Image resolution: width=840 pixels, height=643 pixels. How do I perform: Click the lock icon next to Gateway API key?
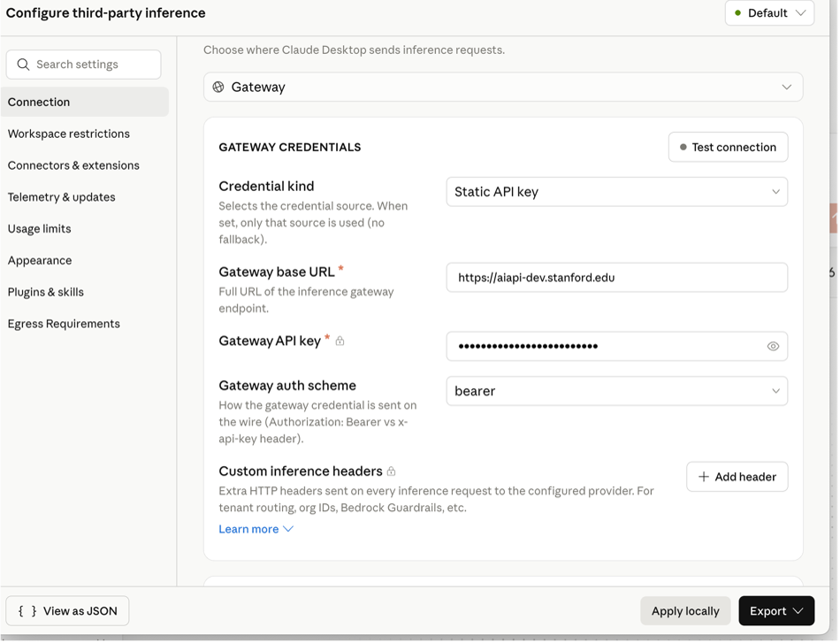(x=340, y=341)
